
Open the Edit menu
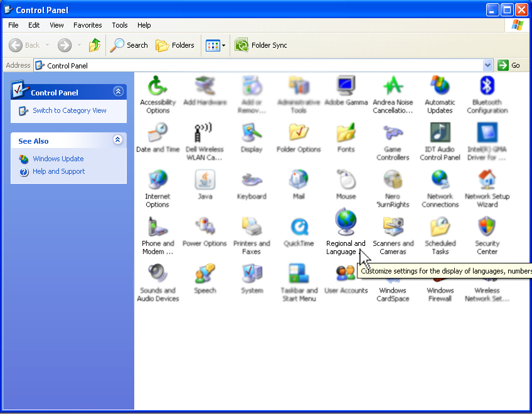tap(34, 25)
